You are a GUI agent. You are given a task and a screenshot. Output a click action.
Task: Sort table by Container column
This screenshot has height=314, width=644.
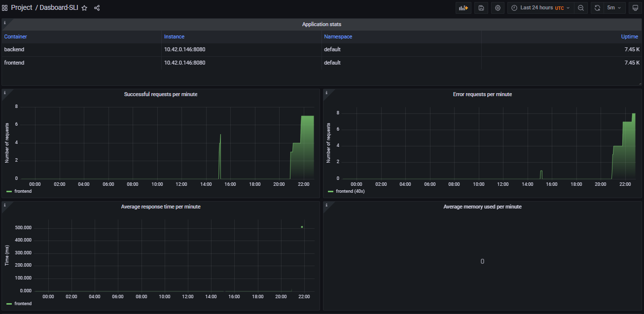[x=16, y=36]
